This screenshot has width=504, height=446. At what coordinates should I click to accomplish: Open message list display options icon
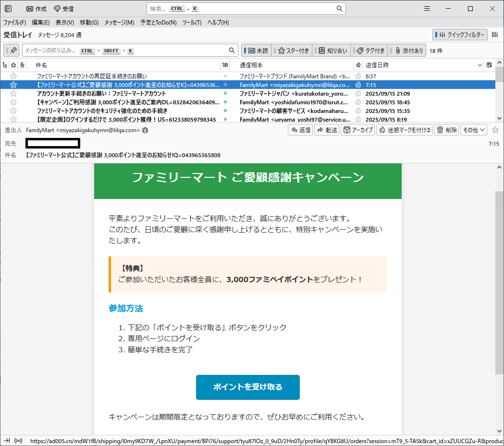pyautogui.click(x=495, y=35)
